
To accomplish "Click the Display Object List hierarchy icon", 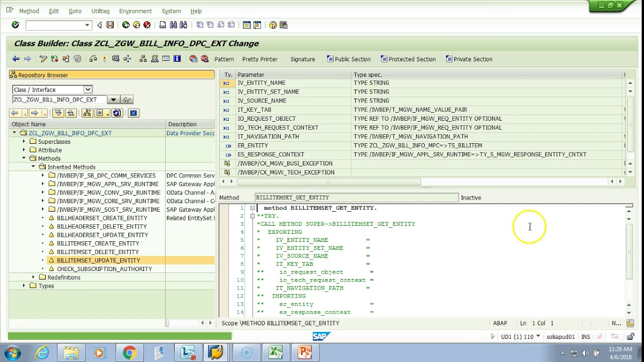I will click(x=143, y=59).
